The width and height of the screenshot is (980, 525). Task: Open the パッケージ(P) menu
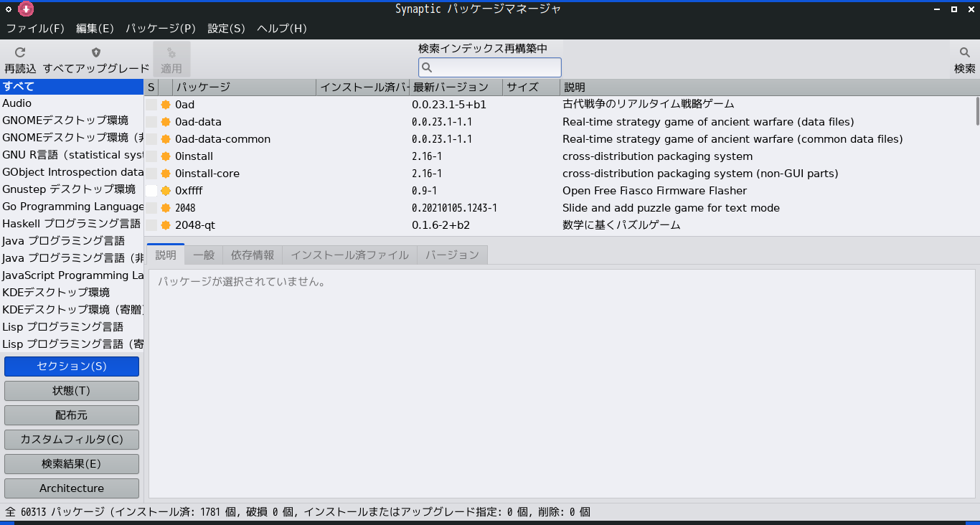161,29
